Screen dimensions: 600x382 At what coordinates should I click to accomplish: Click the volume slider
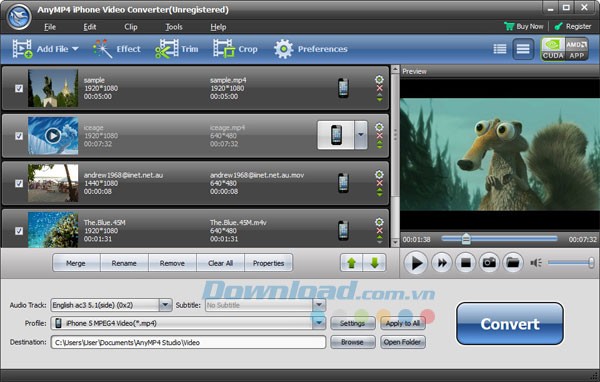pyautogui.click(x=571, y=263)
